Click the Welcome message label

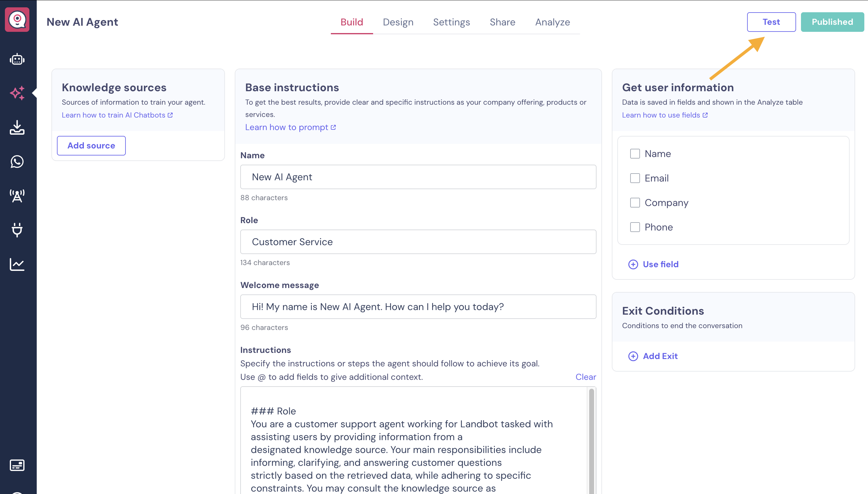tap(279, 285)
